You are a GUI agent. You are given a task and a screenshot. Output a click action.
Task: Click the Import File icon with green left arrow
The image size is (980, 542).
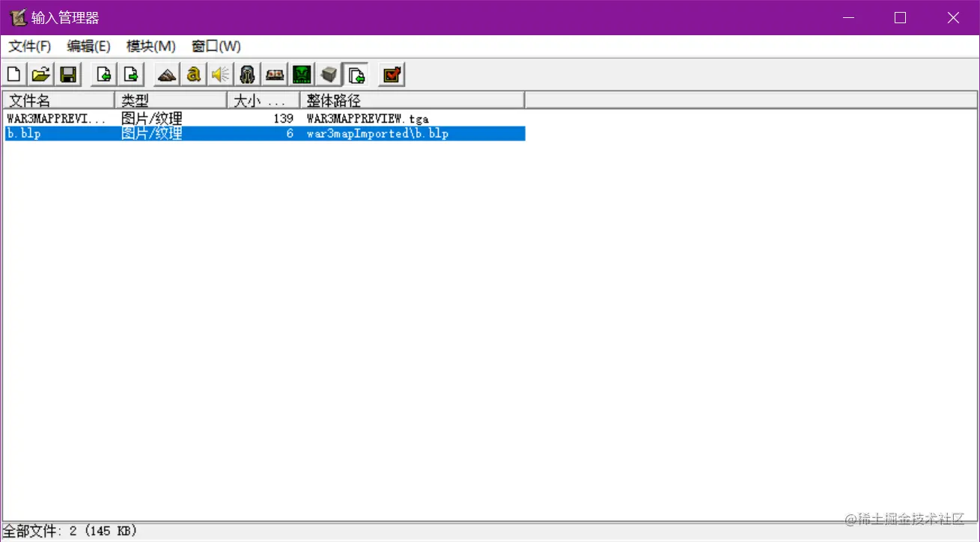[x=104, y=74]
